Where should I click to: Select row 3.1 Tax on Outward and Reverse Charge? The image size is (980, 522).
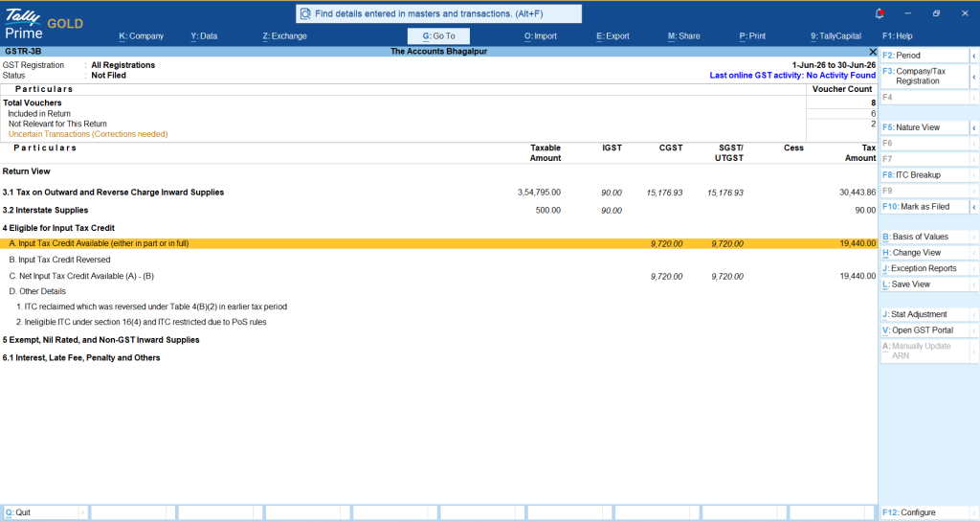pyautogui.click(x=438, y=193)
